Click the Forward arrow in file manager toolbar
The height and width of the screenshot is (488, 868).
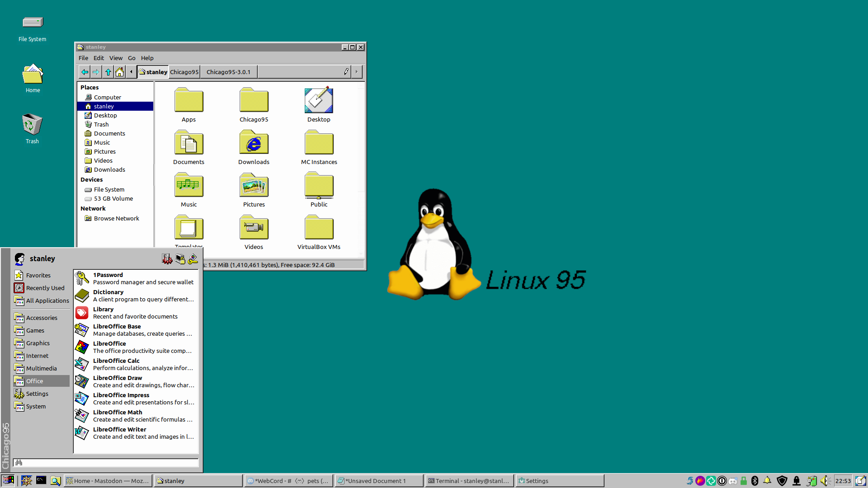pyautogui.click(x=96, y=72)
